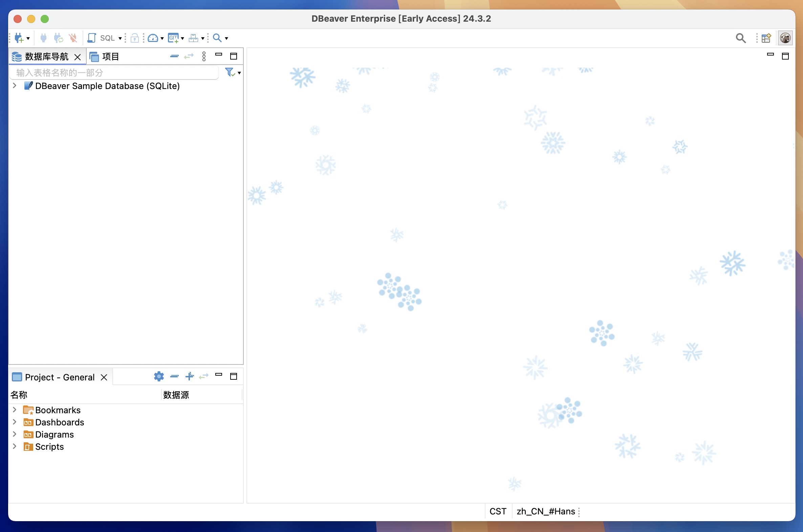Image resolution: width=803 pixels, height=532 pixels.
Task: Expand the dashboard gauge dropdown arrow
Action: click(x=162, y=38)
